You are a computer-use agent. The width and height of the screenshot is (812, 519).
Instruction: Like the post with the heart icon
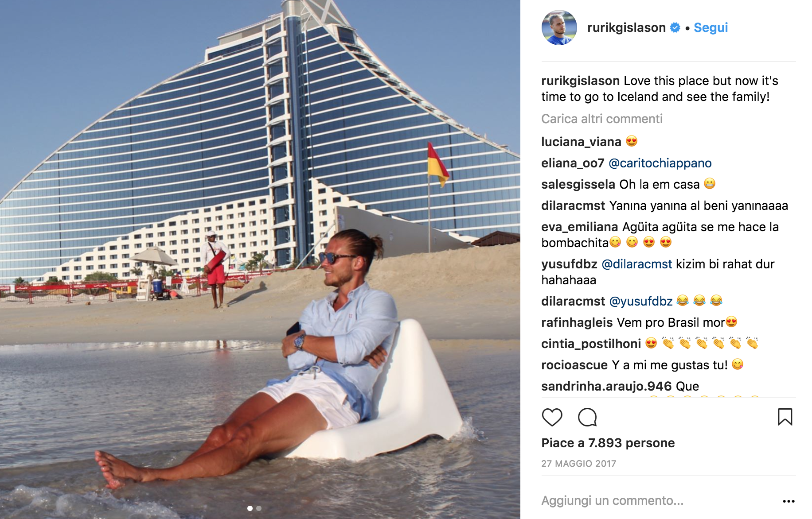coord(552,417)
